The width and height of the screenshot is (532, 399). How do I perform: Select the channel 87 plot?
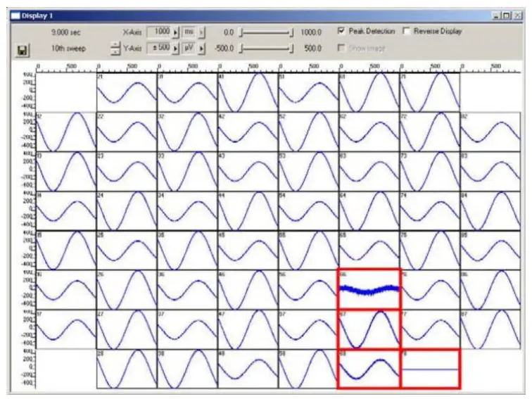(x=490, y=329)
